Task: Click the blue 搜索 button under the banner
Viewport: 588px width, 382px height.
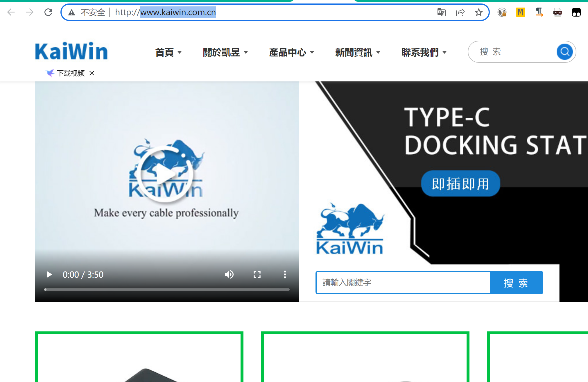Action: tap(516, 283)
